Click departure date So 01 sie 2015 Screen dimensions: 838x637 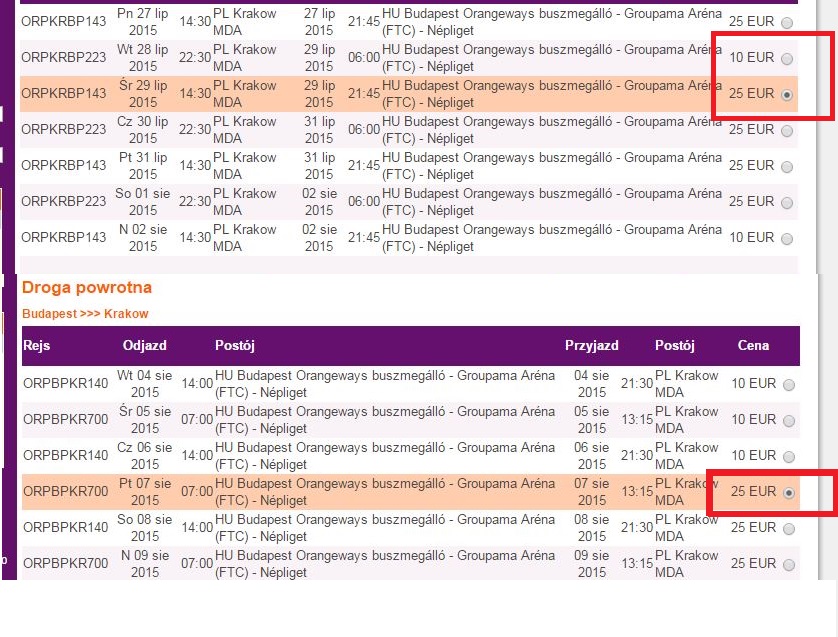(x=143, y=201)
